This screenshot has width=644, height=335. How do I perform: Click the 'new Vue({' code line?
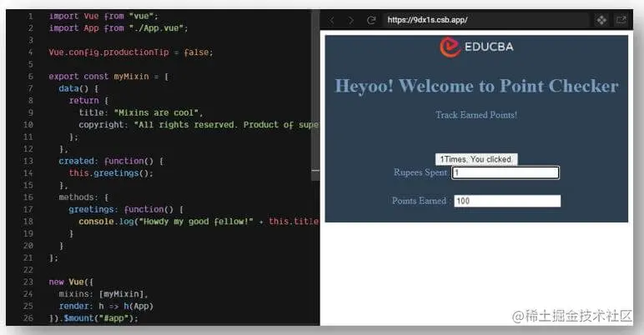pyautogui.click(x=71, y=282)
